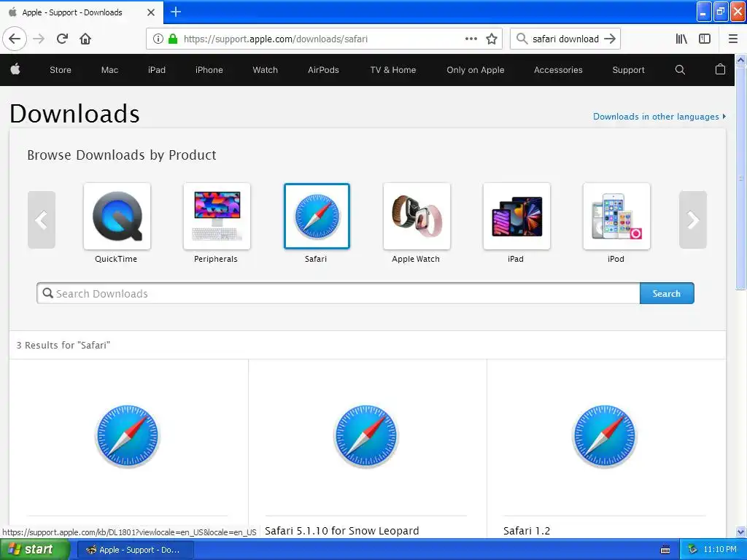The image size is (747, 560).
Task: Open the iPad navigation menu item
Action: [157, 69]
